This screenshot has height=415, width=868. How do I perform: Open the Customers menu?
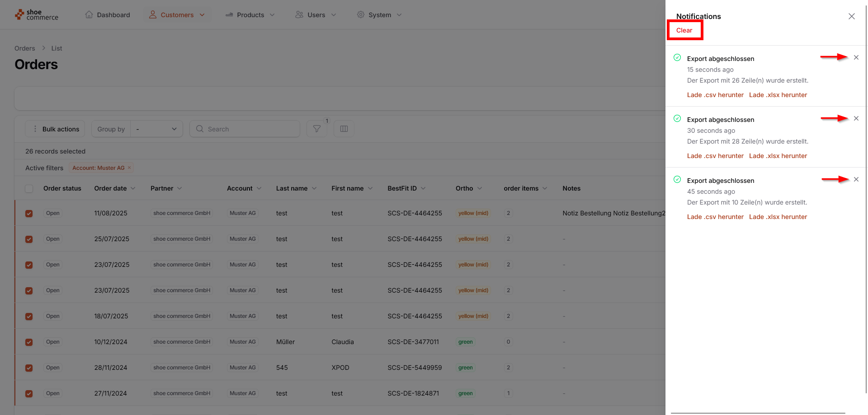[177, 15]
